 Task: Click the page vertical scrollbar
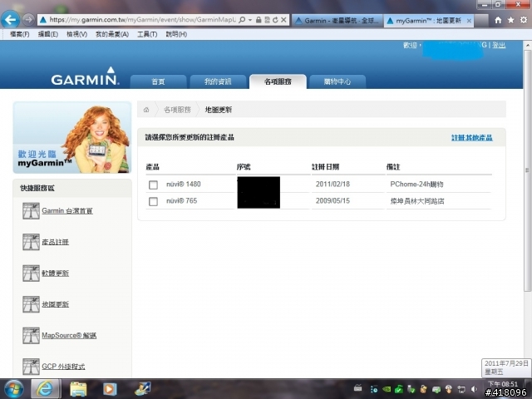tap(527, 170)
